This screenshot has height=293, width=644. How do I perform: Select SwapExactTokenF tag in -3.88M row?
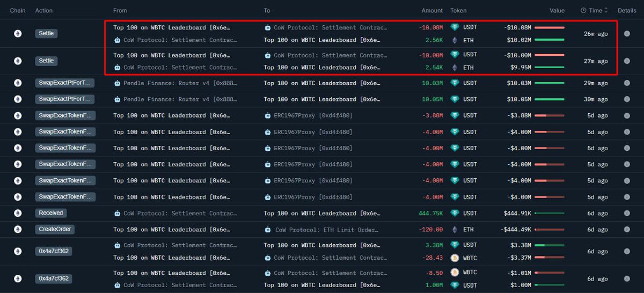[65, 115]
